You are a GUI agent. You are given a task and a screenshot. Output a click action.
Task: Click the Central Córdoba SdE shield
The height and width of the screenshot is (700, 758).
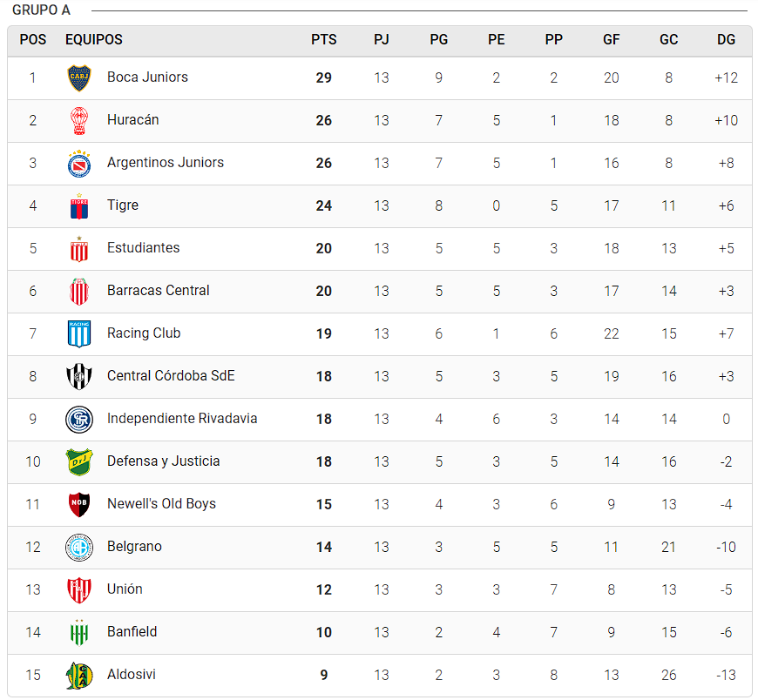click(x=79, y=376)
